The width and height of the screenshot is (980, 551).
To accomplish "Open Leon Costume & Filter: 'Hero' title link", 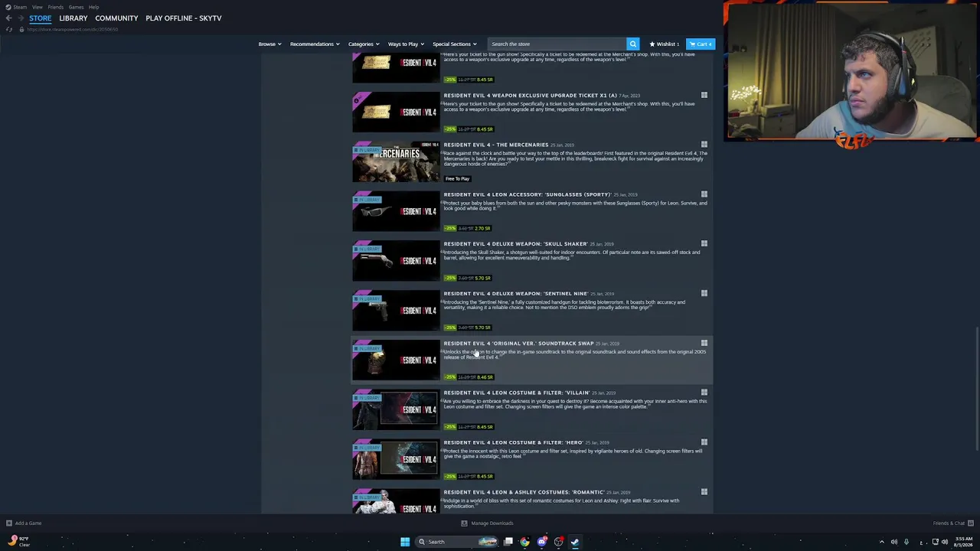I will tap(513, 442).
